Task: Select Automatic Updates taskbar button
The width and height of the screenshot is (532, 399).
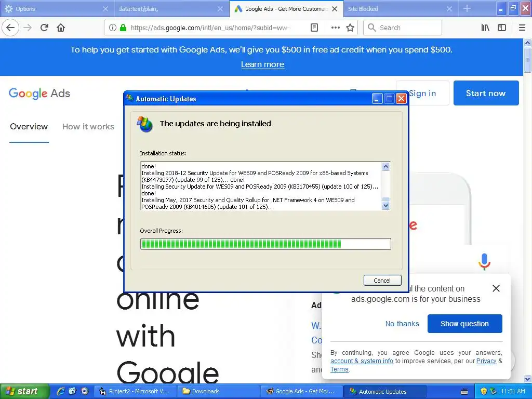Action: tap(385, 391)
